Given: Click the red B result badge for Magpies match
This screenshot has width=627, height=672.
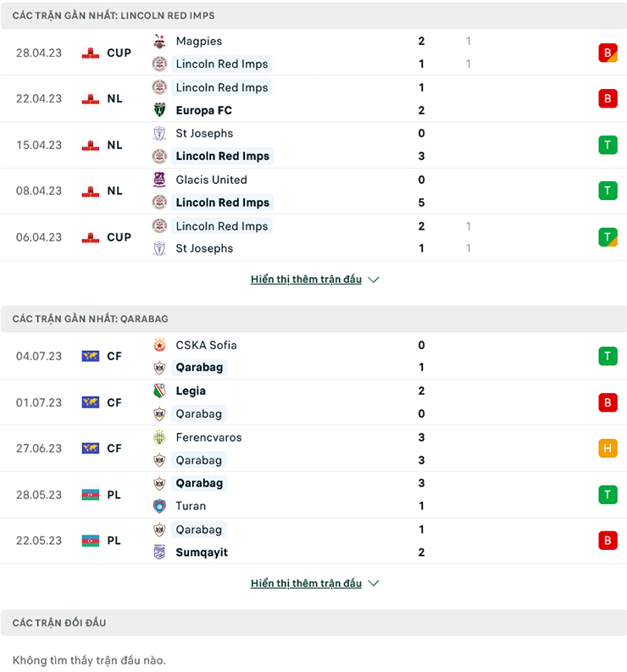Looking at the screenshot, I should (607, 53).
